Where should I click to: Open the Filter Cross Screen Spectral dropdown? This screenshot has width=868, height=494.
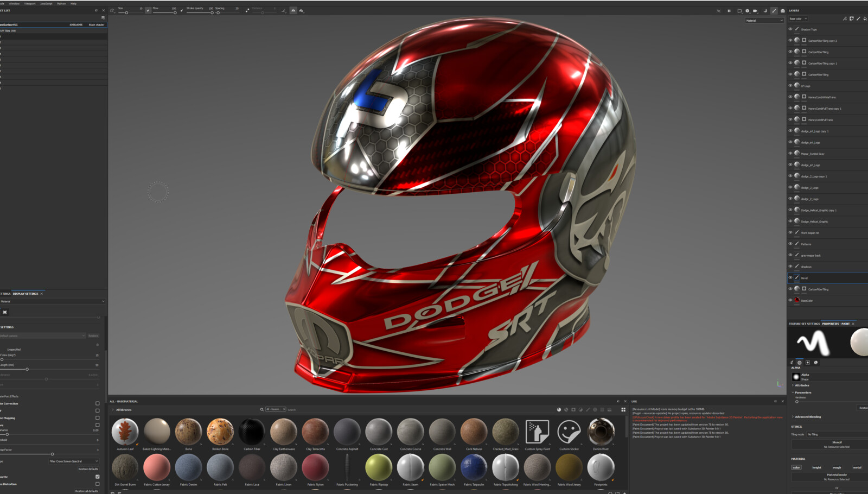pos(74,461)
